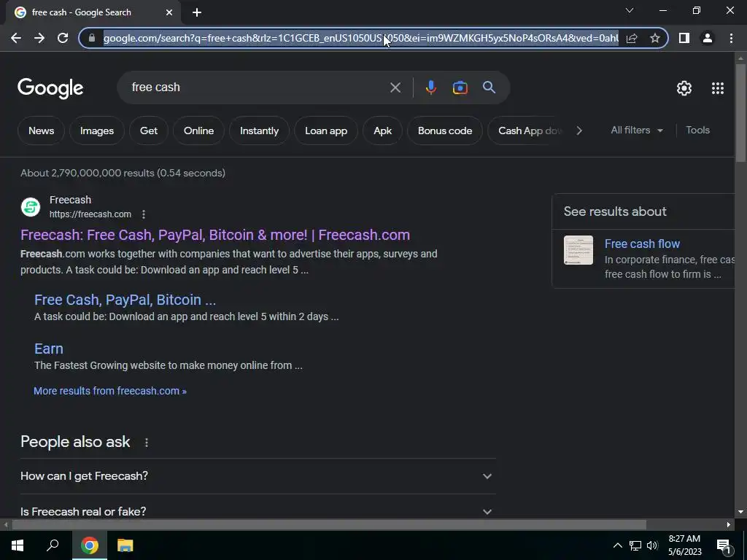
Task: Open Google quick settings via the gear icon
Action: 684,88
